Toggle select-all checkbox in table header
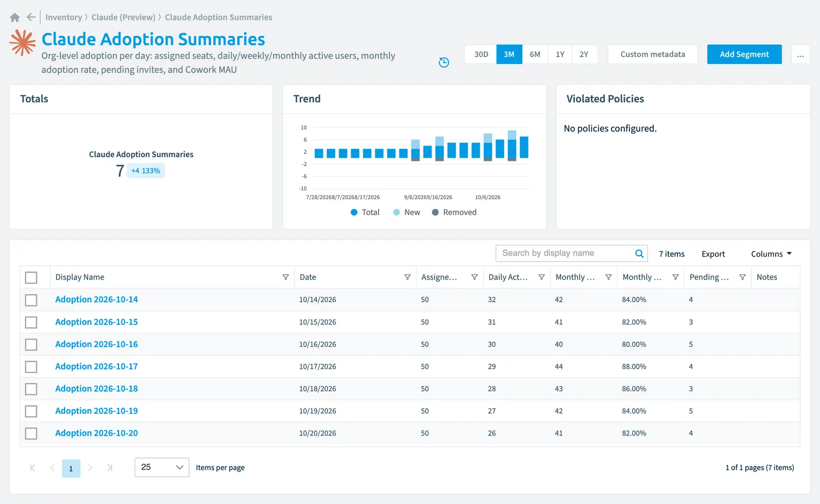The width and height of the screenshot is (820, 504). (x=31, y=278)
